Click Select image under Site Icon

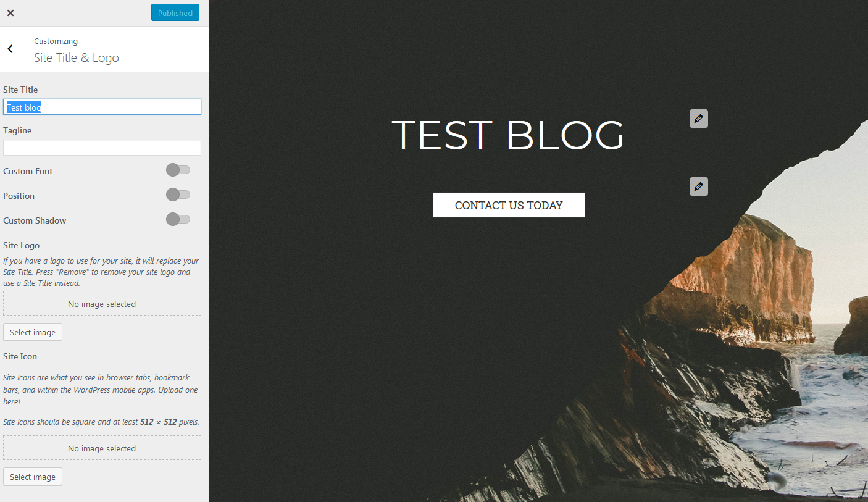(x=33, y=477)
